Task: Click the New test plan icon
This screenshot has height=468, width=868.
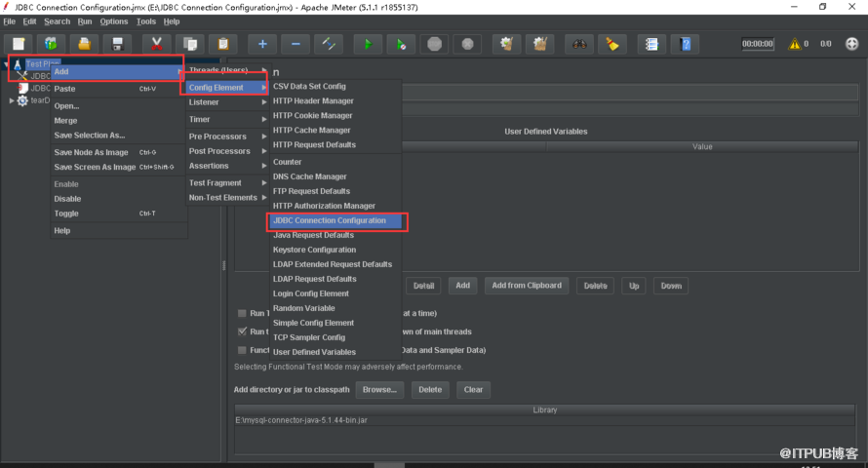Action: click(19, 44)
